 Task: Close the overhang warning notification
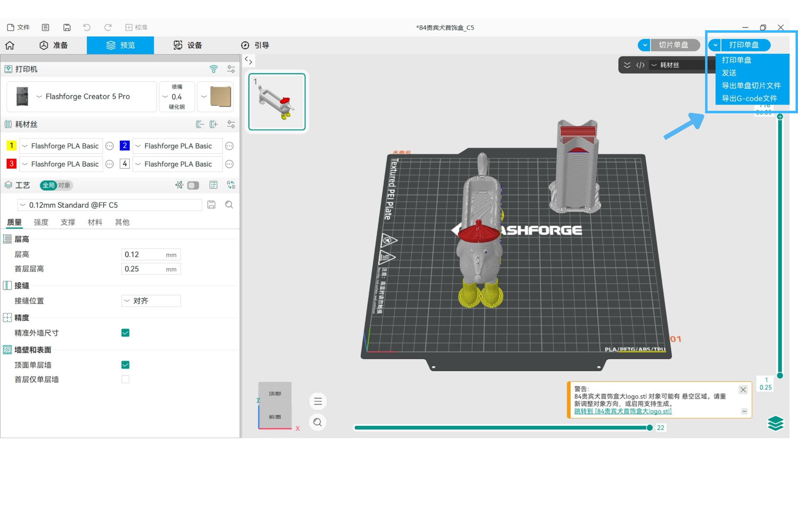click(743, 389)
